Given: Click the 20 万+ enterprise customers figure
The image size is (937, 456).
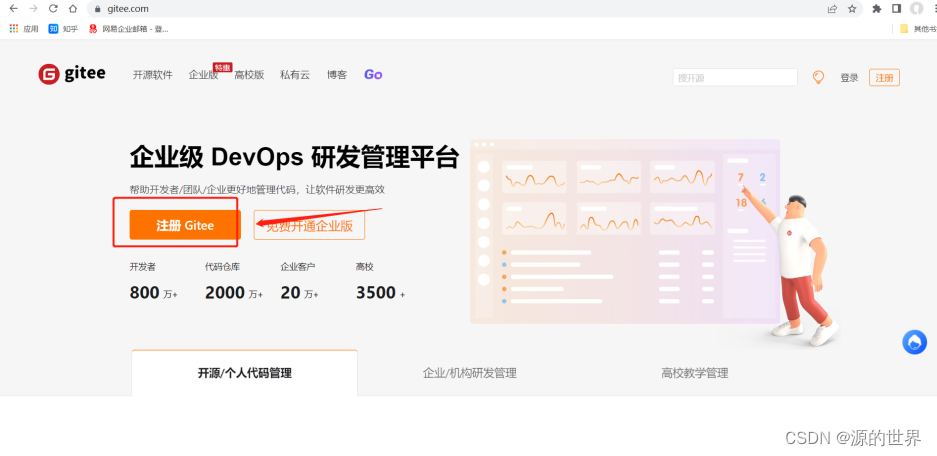Looking at the screenshot, I should pos(299,293).
